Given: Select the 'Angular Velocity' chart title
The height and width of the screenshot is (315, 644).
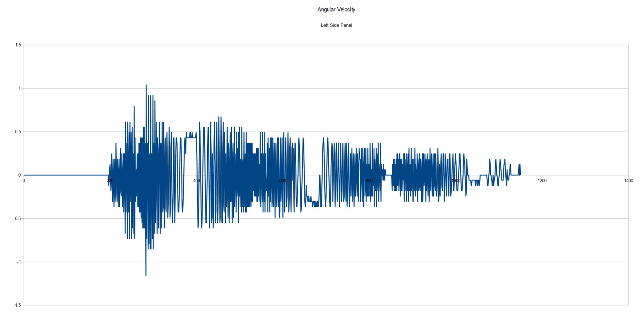Looking at the screenshot, I should (x=336, y=9).
